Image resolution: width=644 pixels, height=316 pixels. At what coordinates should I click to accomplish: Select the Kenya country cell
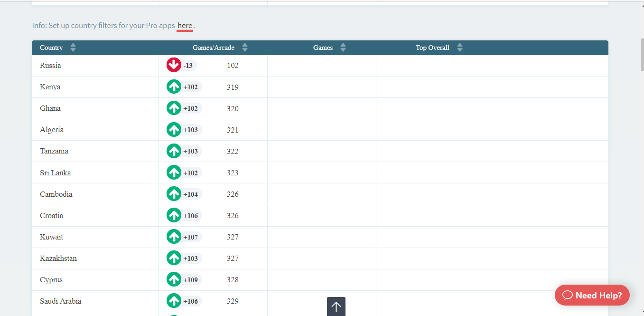(95, 87)
